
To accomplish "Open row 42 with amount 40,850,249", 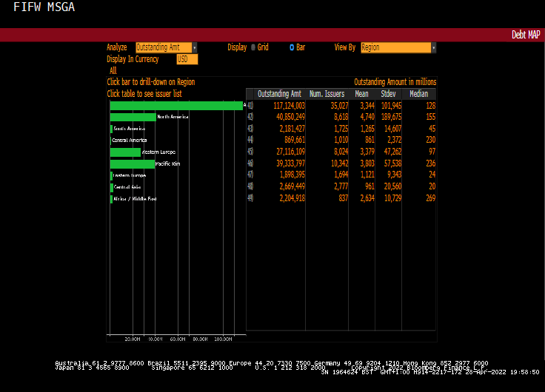I will [x=280, y=117].
